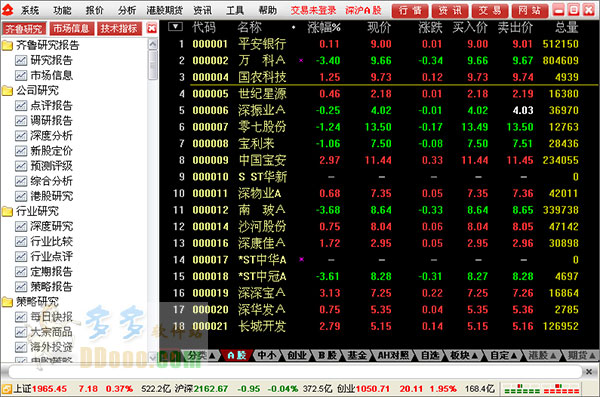
Task: Switch to the 技术指标 panel tab
Action: [119, 28]
